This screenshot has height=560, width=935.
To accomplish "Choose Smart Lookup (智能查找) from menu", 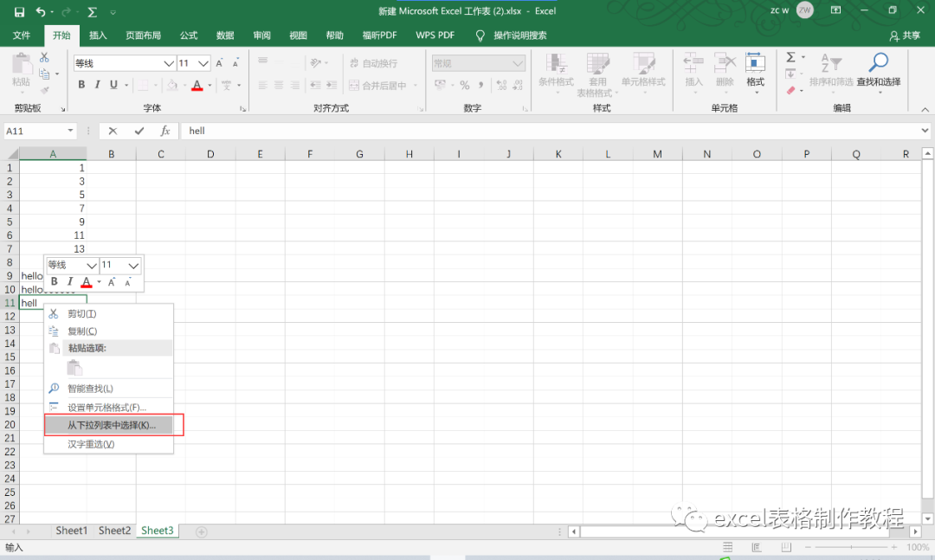I will pyautogui.click(x=108, y=389).
